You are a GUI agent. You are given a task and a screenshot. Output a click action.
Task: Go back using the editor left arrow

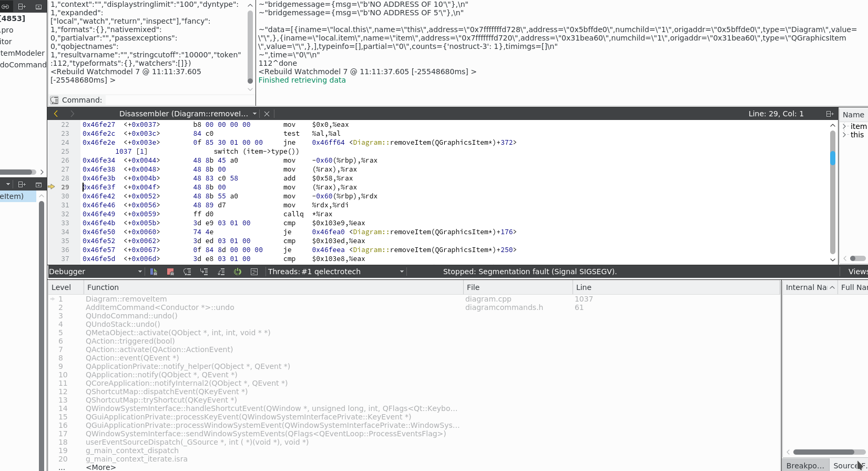(56, 114)
